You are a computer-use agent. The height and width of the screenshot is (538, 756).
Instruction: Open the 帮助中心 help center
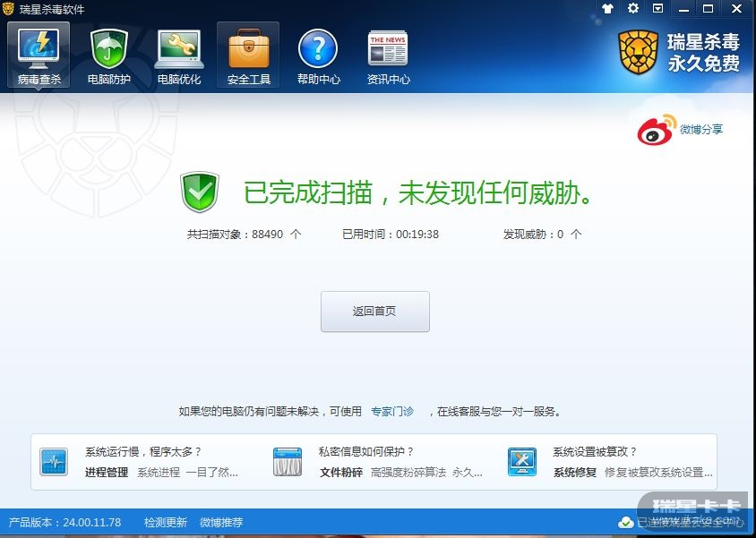tap(318, 55)
